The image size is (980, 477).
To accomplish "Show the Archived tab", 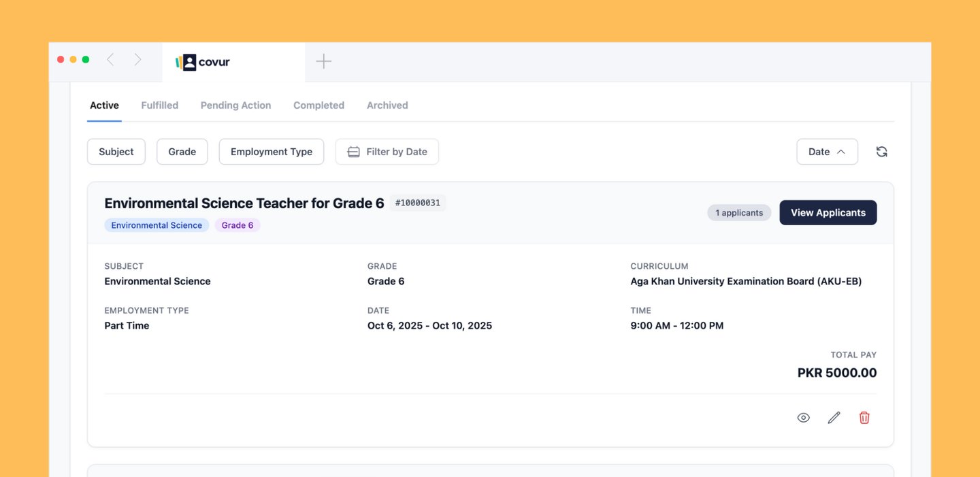I will 387,105.
